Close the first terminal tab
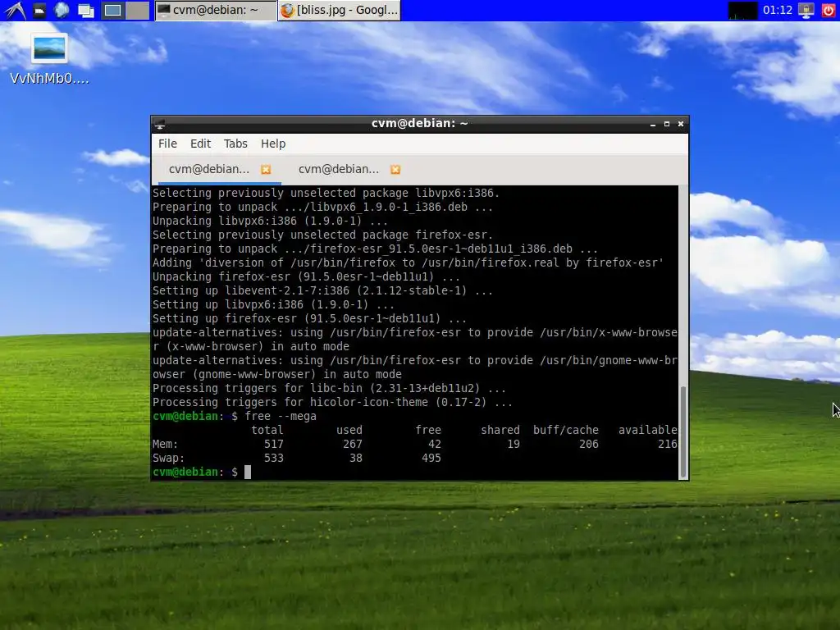This screenshot has width=840, height=630. point(266,170)
